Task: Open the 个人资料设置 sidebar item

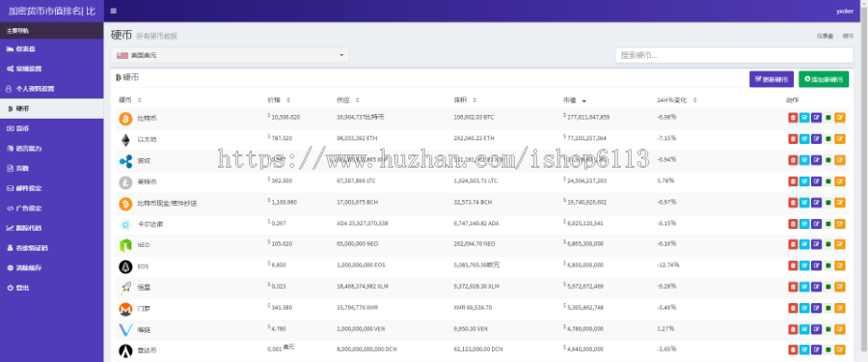Action: point(51,89)
